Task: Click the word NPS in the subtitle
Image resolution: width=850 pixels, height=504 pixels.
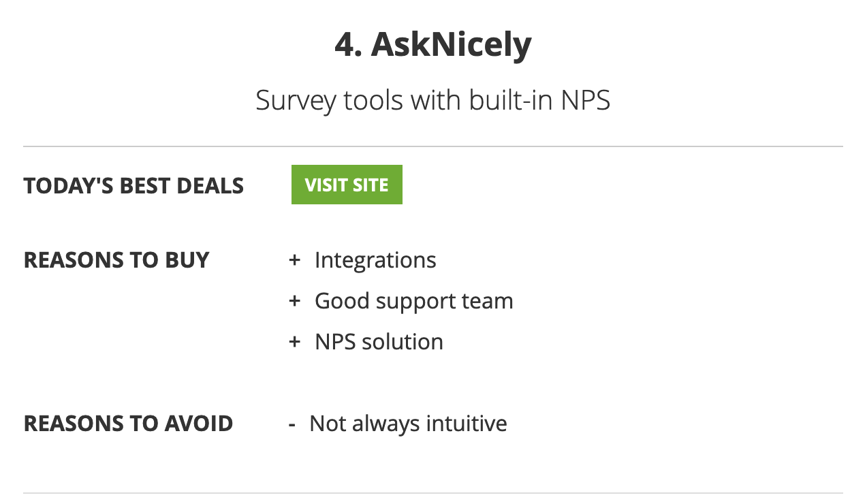Action: coord(585,101)
